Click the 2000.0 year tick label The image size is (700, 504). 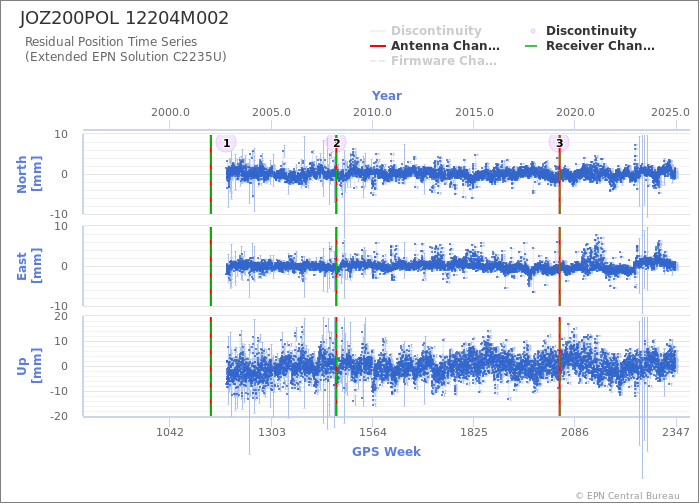pyautogui.click(x=170, y=112)
